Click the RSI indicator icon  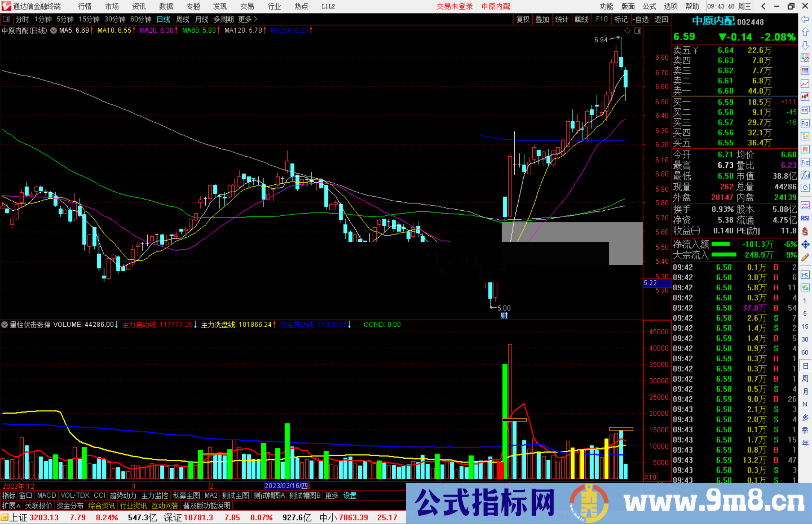pyautogui.click(x=805, y=218)
